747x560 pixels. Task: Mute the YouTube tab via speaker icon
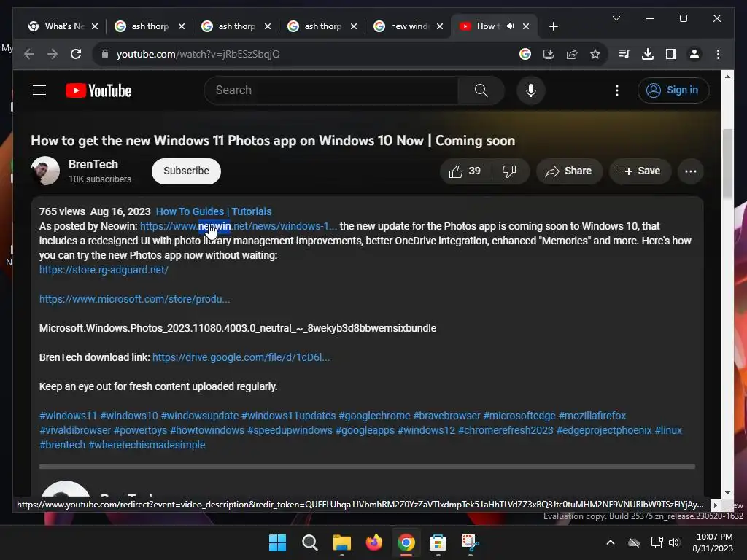(510, 26)
